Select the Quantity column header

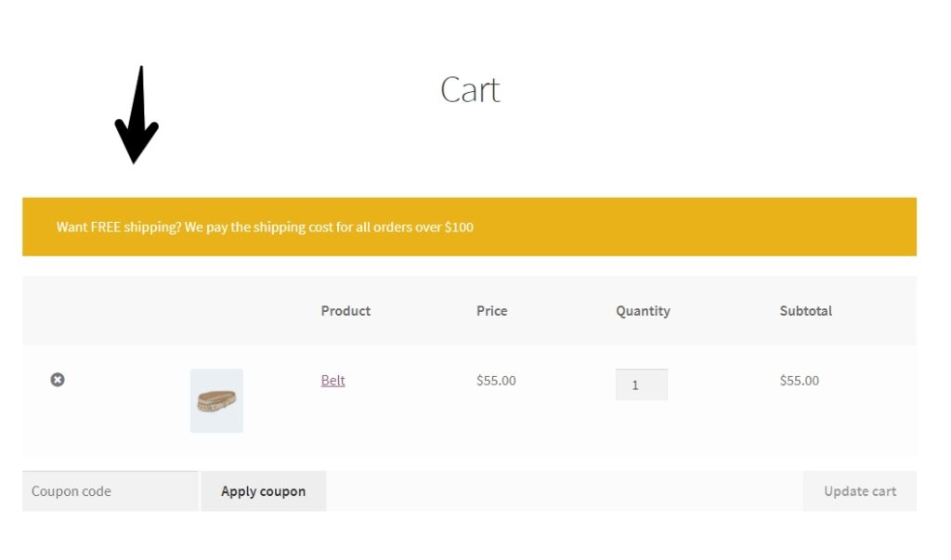point(643,311)
